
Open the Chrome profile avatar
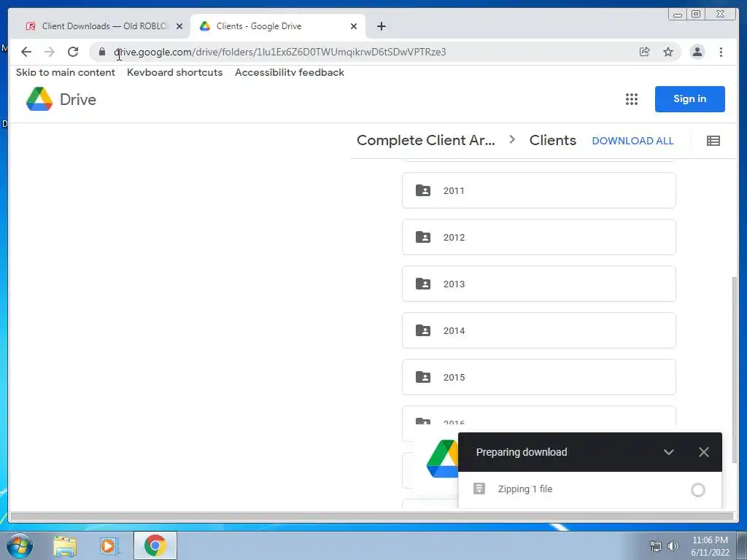coord(697,52)
